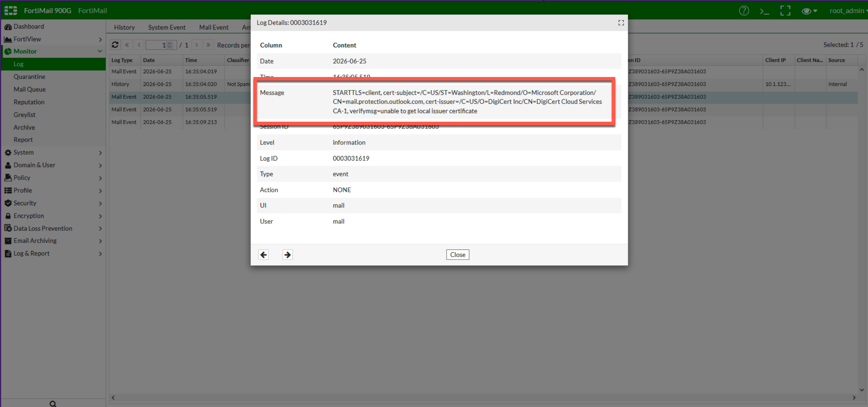This screenshot has height=407, width=868.
Task: Toggle the eye view dropdown
Action: click(x=809, y=11)
